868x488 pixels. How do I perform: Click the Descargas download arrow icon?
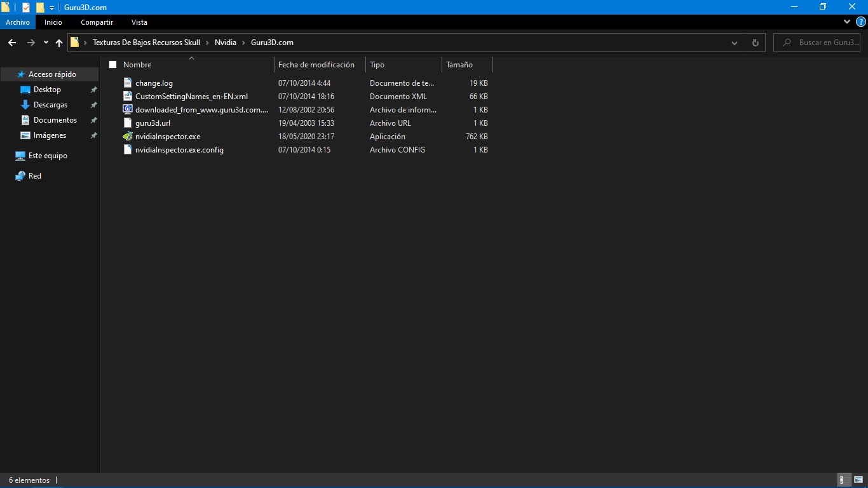(25, 105)
